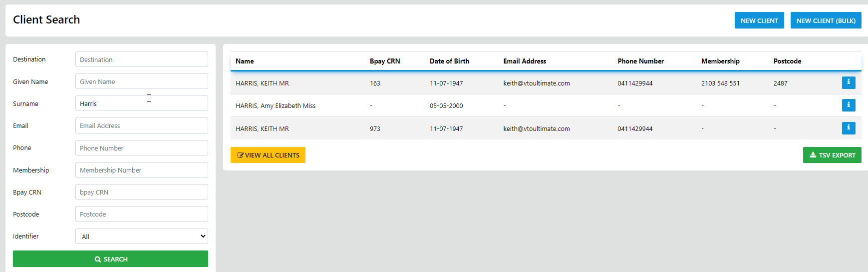Export results with TSV Export
This screenshot has width=868, height=272.
click(832, 155)
